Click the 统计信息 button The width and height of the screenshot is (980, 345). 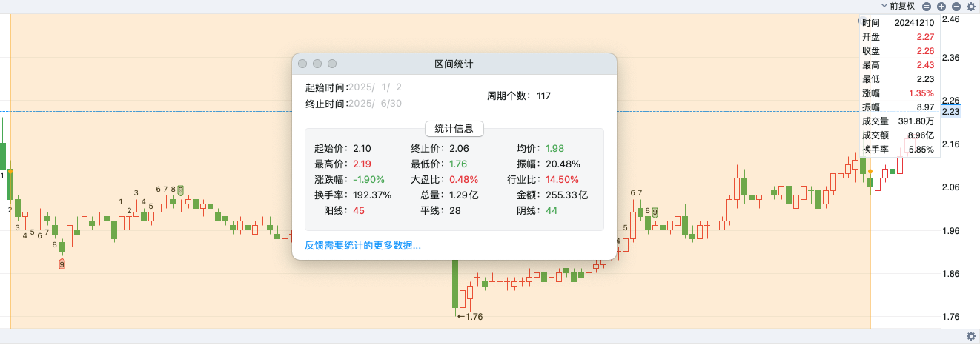point(454,128)
